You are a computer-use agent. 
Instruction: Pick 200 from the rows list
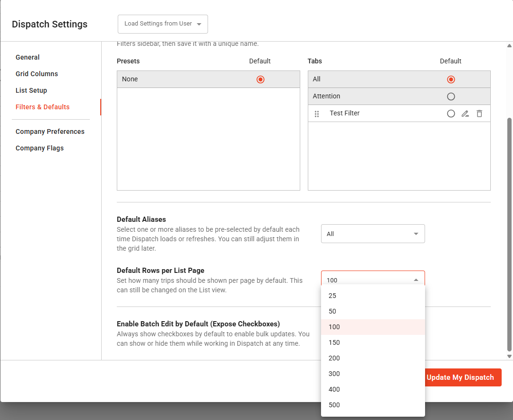[x=334, y=358]
